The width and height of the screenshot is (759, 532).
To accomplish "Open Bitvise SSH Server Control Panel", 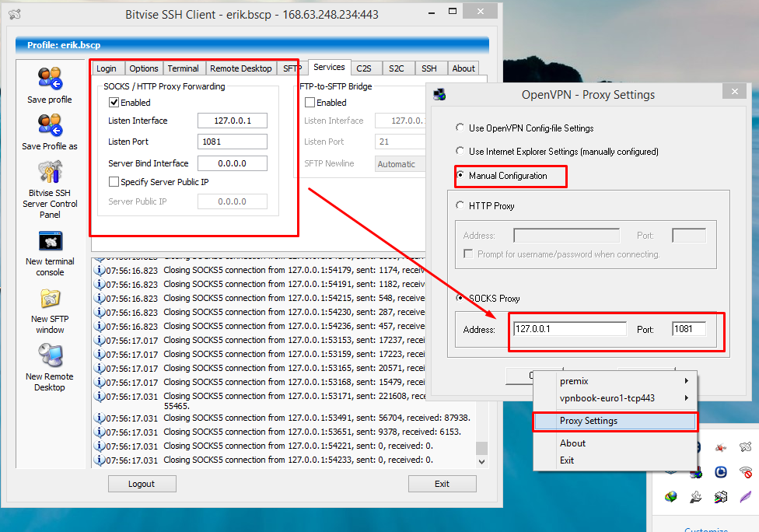I will pyautogui.click(x=50, y=171).
